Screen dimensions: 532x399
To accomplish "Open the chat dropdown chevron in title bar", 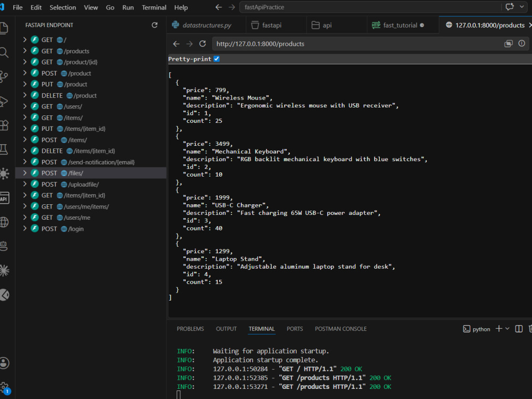I will coord(522,7).
